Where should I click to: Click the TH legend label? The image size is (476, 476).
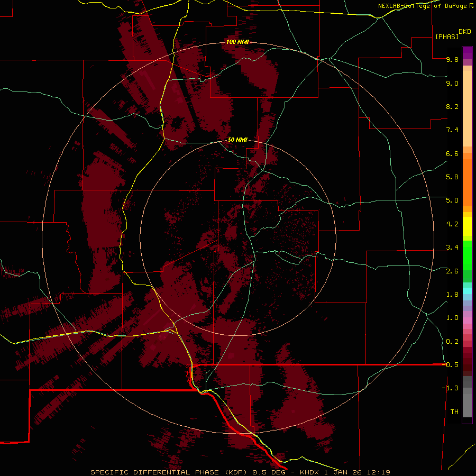point(454,412)
